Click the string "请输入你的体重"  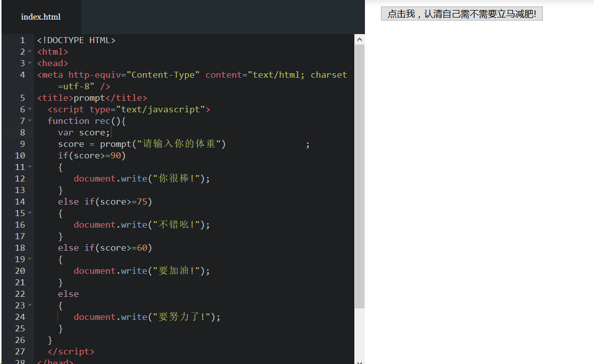tap(179, 144)
